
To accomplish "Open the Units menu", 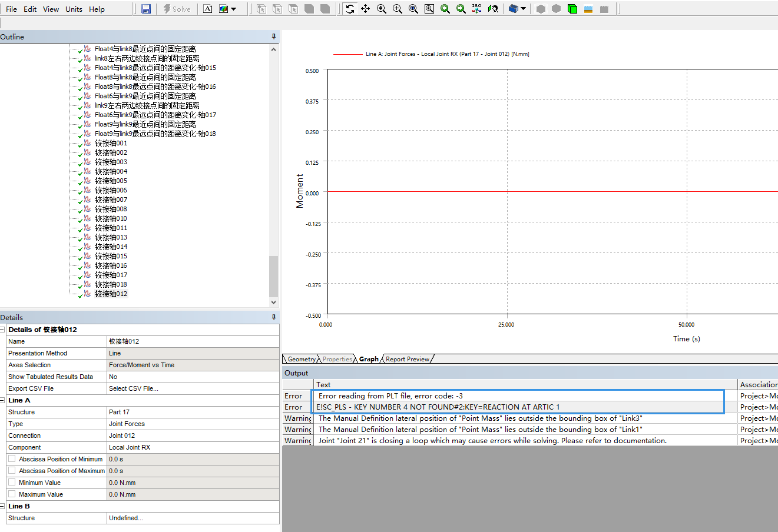I will (x=74, y=9).
